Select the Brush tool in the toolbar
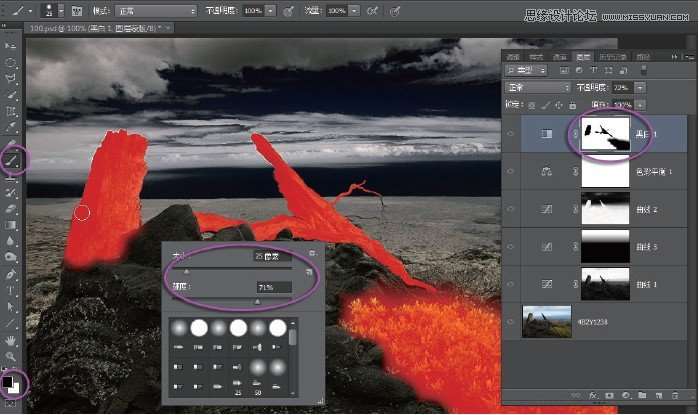The height and width of the screenshot is (415, 699). tap(12, 159)
